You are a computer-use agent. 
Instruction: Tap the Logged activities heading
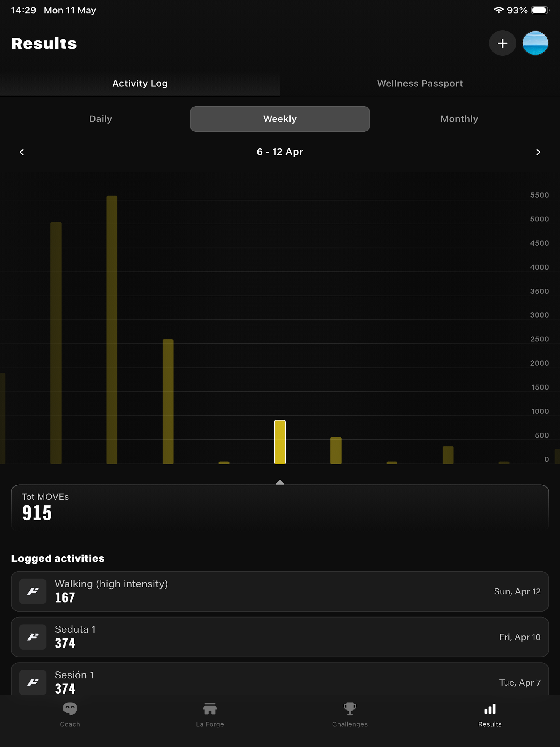point(58,558)
